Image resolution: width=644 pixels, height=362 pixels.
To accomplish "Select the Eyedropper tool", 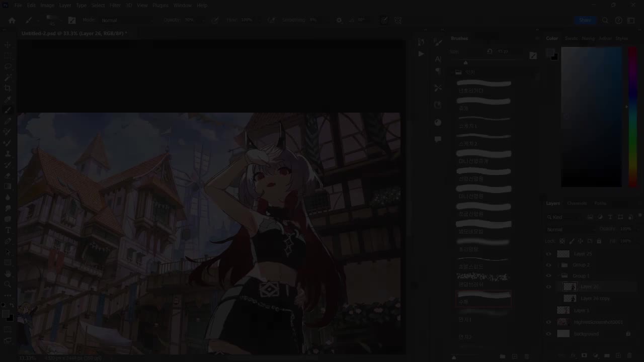I will pos(8,100).
